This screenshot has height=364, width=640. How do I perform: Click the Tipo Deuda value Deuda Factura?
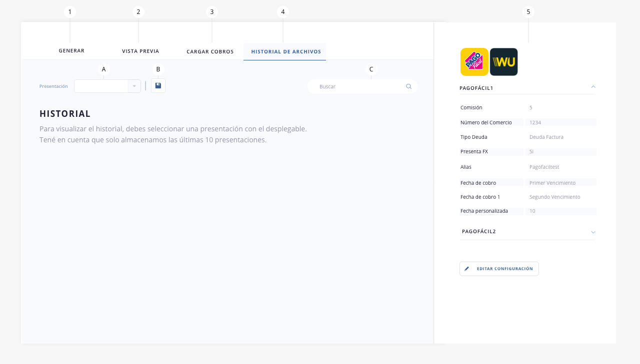click(546, 137)
